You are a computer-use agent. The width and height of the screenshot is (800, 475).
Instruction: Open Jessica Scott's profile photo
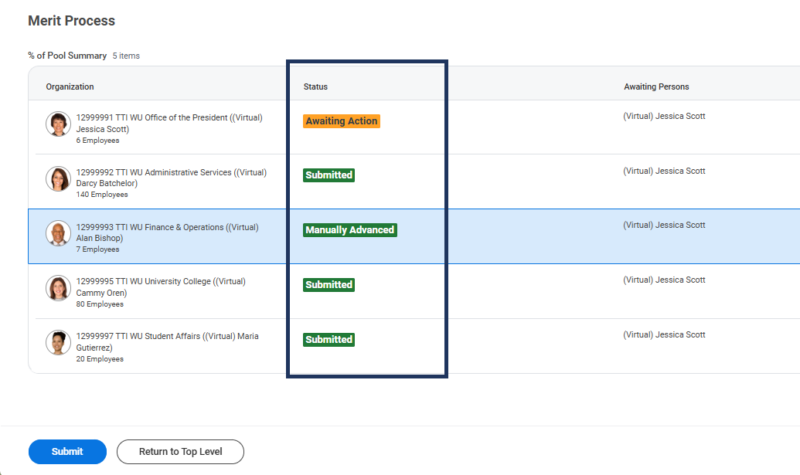58,124
